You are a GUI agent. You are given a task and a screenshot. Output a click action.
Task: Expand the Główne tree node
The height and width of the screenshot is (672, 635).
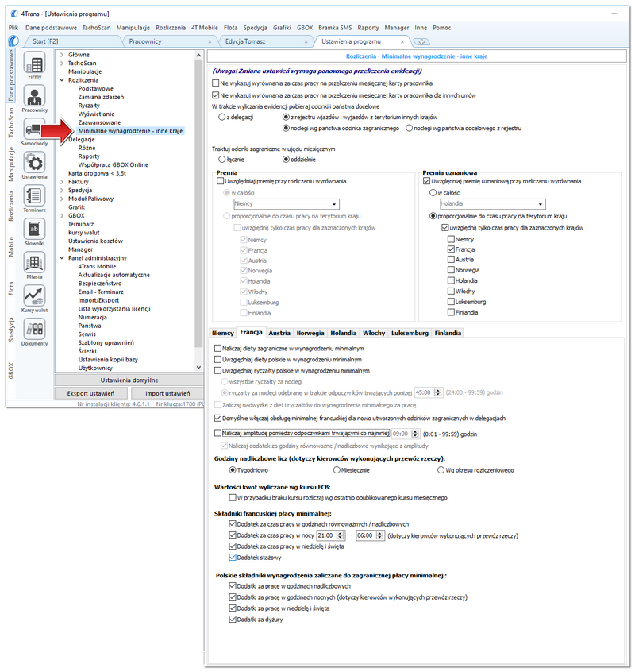tap(62, 55)
